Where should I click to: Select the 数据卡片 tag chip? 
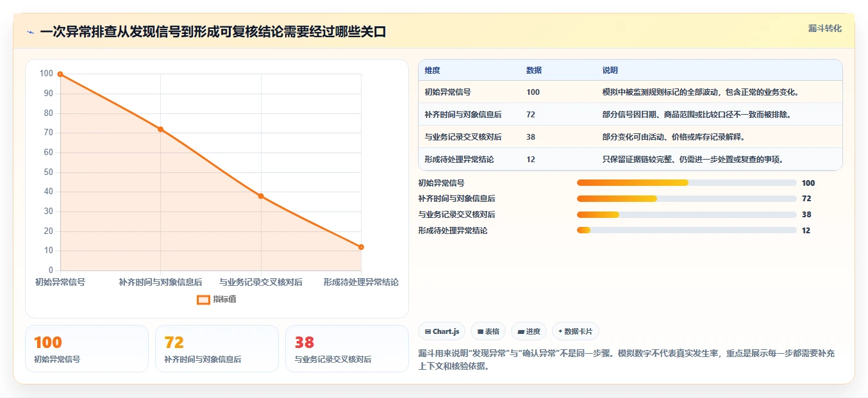[575, 331]
